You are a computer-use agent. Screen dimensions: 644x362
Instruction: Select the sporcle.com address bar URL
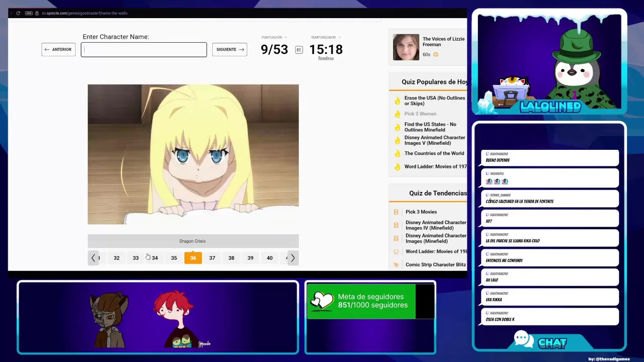85,13
